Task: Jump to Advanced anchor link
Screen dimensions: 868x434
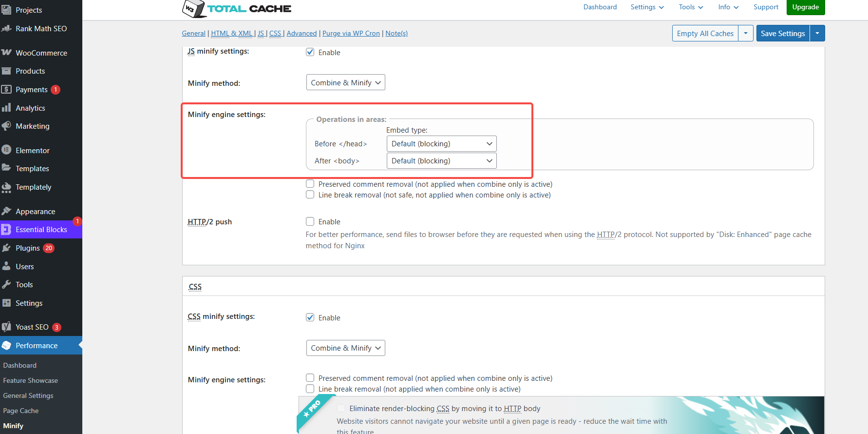Action: pyautogui.click(x=302, y=33)
